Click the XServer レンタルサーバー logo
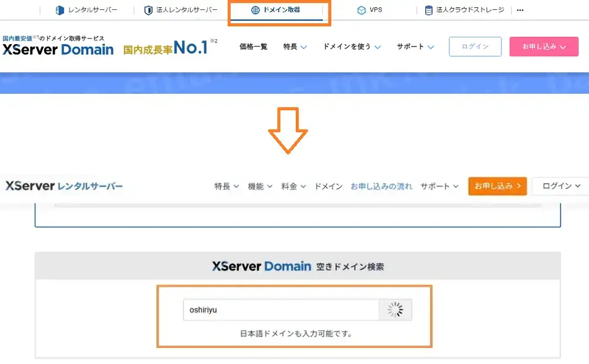Viewport: 589px width, 364px height. pos(64,186)
